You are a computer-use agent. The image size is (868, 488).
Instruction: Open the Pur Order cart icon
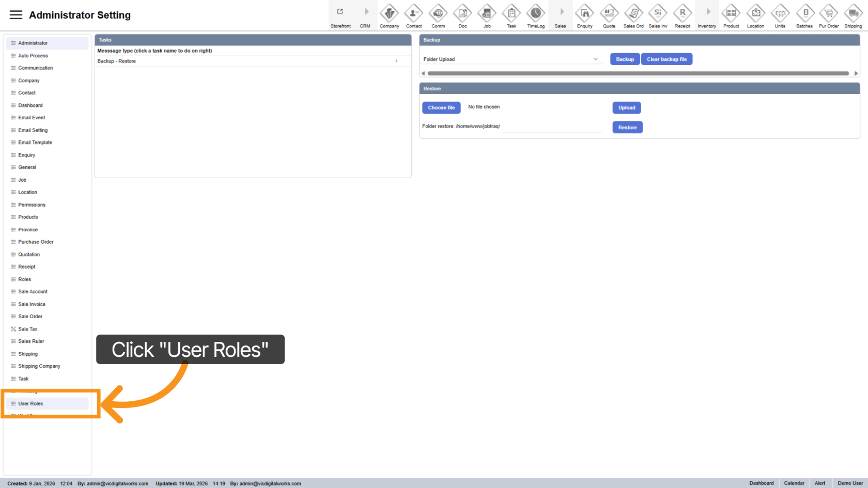click(829, 13)
